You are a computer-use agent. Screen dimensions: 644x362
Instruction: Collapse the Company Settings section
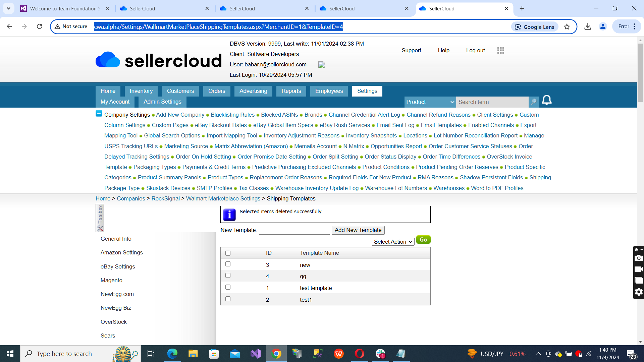click(99, 114)
